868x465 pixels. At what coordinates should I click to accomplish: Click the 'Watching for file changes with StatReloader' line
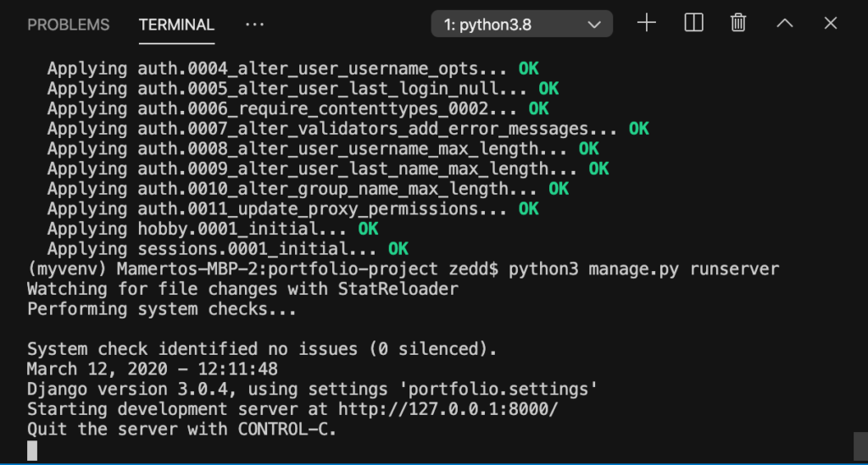pos(242,289)
